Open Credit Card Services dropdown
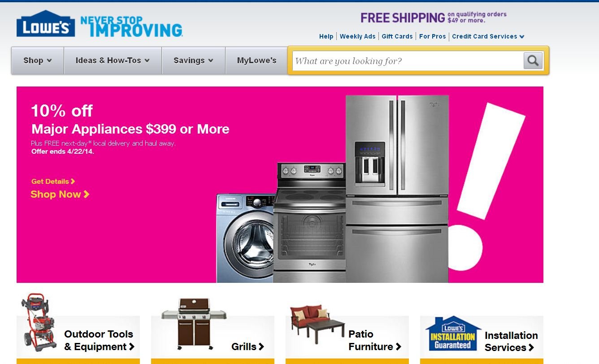The height and width of the screenshot is (364, 599). 488,36
